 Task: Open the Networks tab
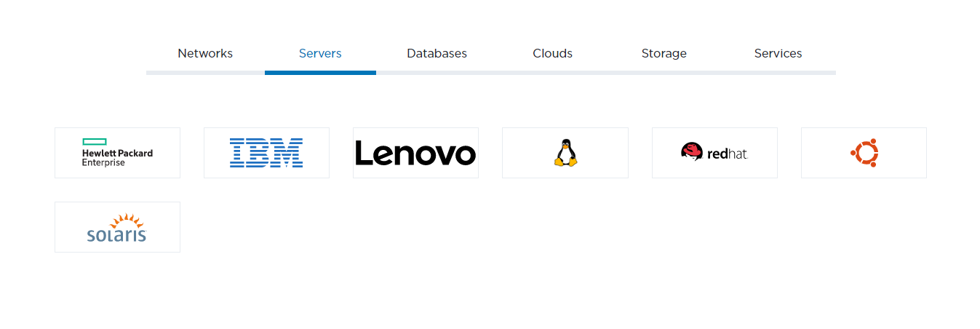(x=205, y=53)
